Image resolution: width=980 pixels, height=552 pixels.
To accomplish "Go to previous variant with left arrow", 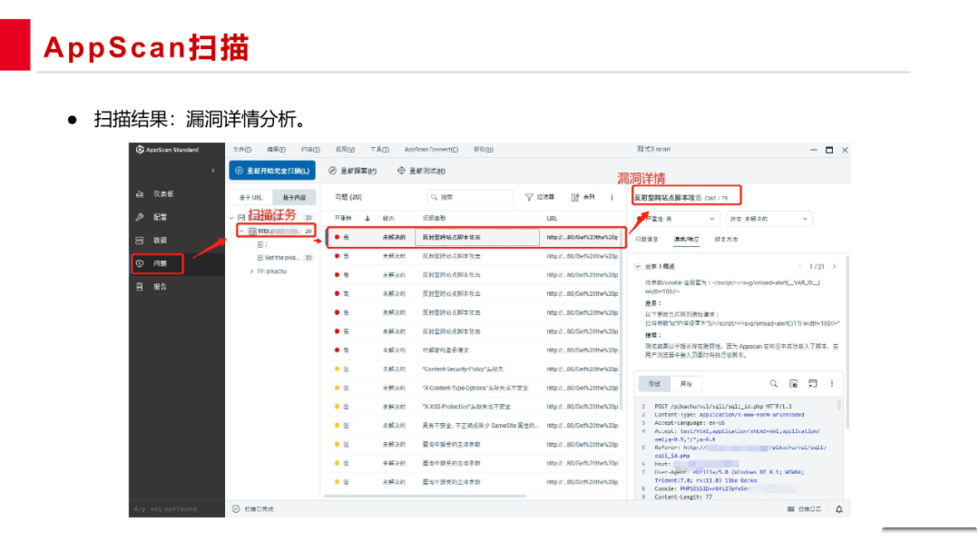I will (800, 266).
